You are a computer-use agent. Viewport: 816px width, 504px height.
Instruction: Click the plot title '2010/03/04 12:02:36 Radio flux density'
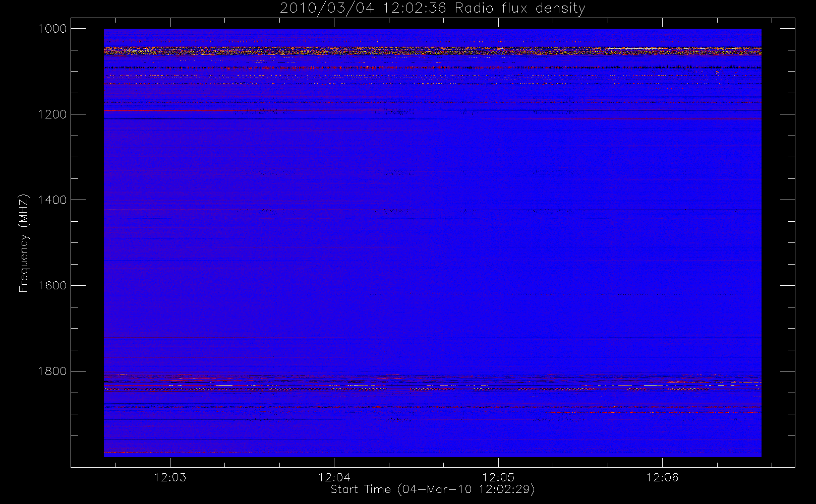(x=432, y=9)
